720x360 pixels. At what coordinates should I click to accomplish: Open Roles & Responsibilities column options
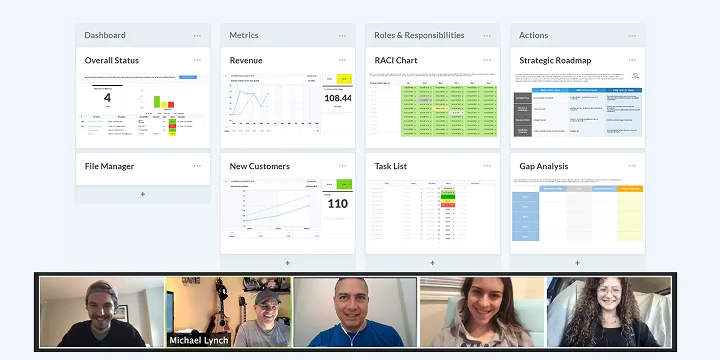(x=487, y=35)
